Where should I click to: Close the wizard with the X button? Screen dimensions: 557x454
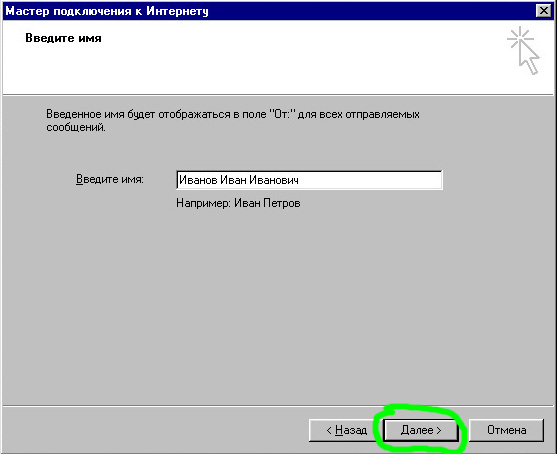click(544, 11)
